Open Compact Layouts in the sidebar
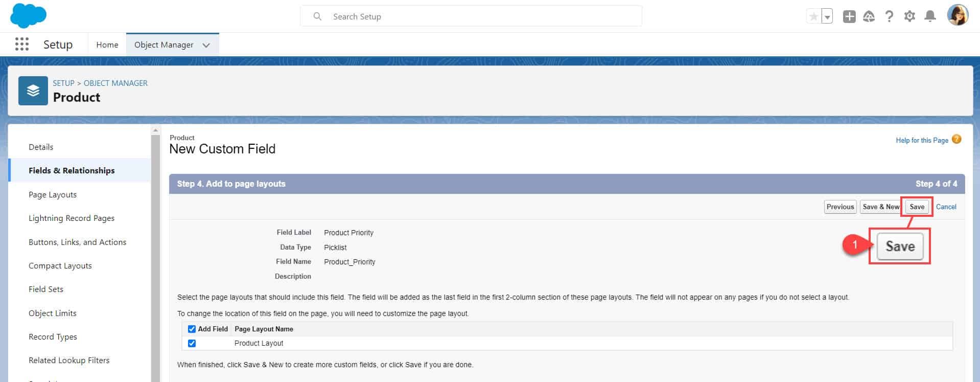 pos(60,266)
